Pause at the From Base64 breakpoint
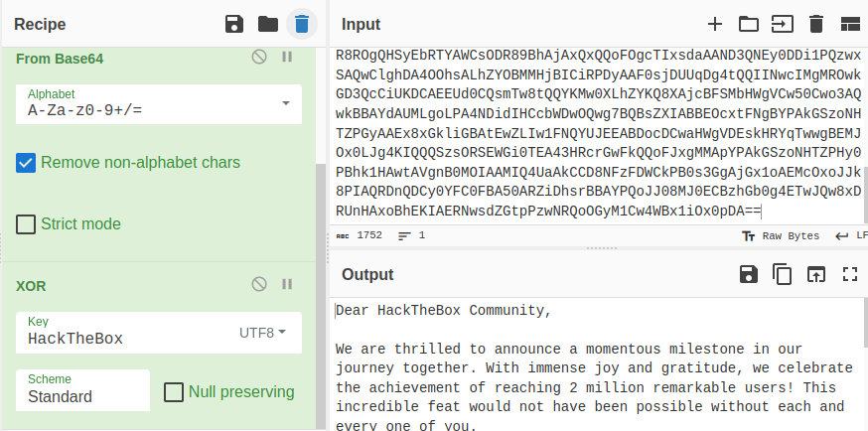Viewport: 868px width, 431px height. tap(287, 58)
